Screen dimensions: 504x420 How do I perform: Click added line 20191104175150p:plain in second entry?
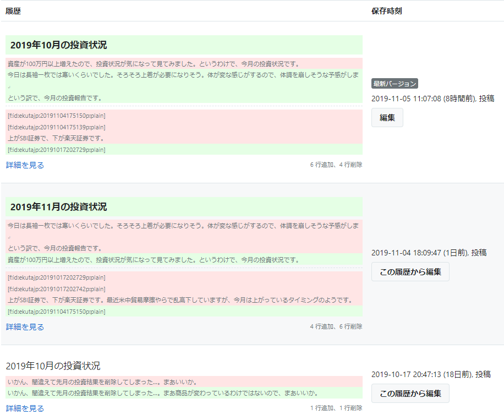tap(184, 312)
